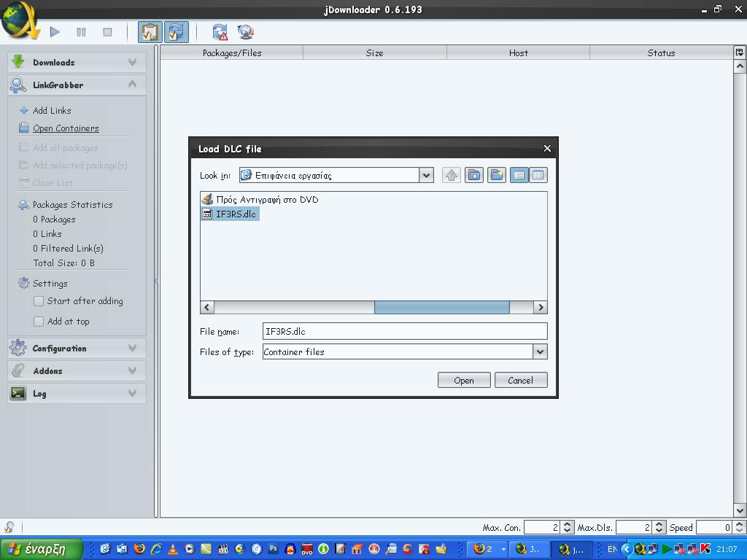The height and width of the screenshot is (560, 747).
Task: Open the Look in folder dropdown
Action: tap(426, 175)
